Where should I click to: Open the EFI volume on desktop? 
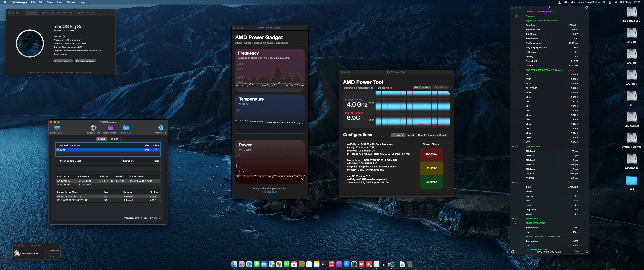pos(631,96)
